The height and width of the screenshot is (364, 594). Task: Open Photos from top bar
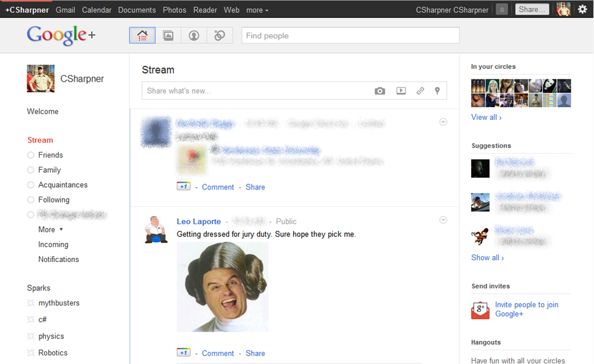(x=174, y=10)
